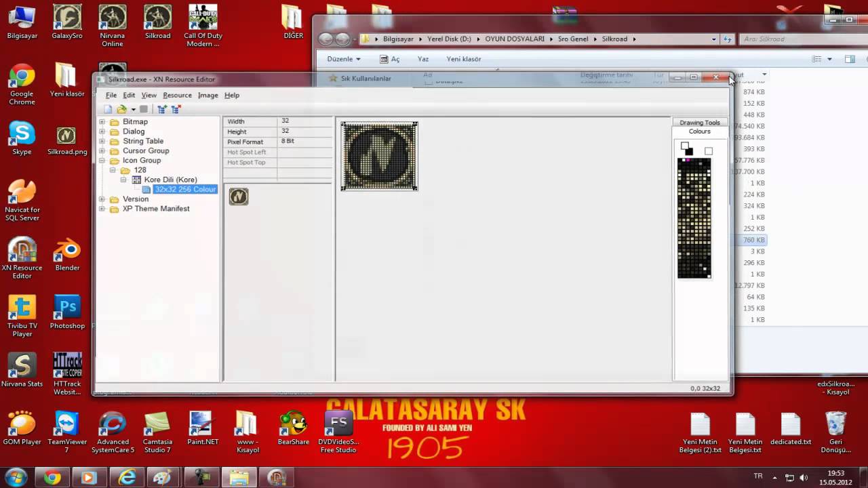Click the transparent colour swatch box

coord(709,151)
